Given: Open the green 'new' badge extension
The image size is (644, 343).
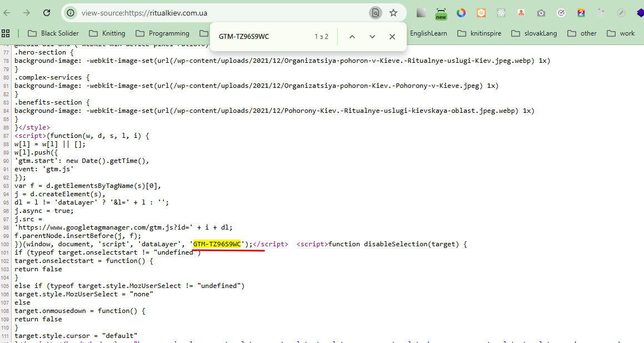Looking at the screenshot, I should pyautogui.click(x=441, y=13).
